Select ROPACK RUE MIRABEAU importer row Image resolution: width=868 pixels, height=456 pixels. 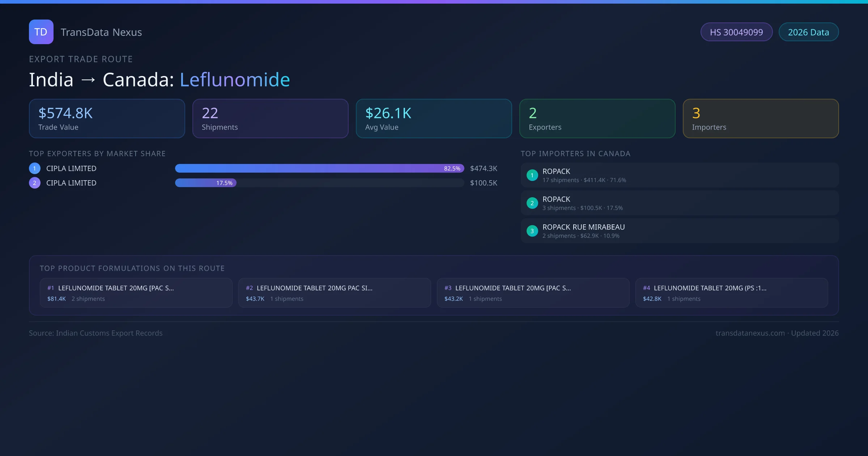(679, 231)
